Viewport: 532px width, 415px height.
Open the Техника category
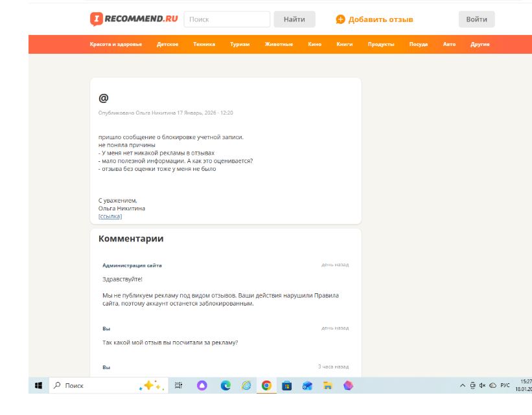point(204,45)
